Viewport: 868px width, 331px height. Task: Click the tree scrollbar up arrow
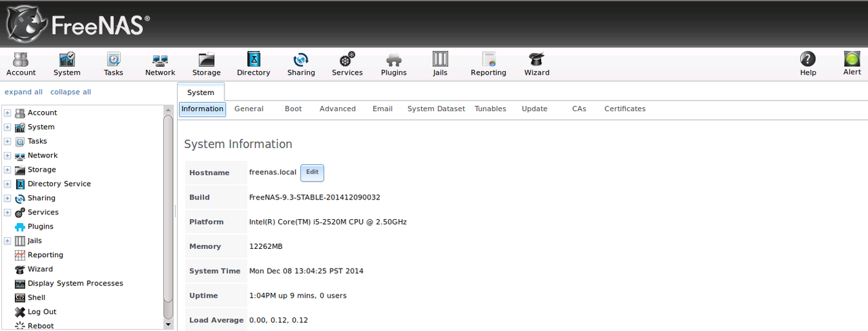coord(169,110)
